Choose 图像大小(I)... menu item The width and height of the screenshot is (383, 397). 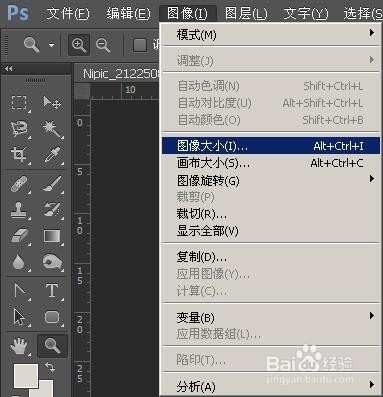point(271,146)
